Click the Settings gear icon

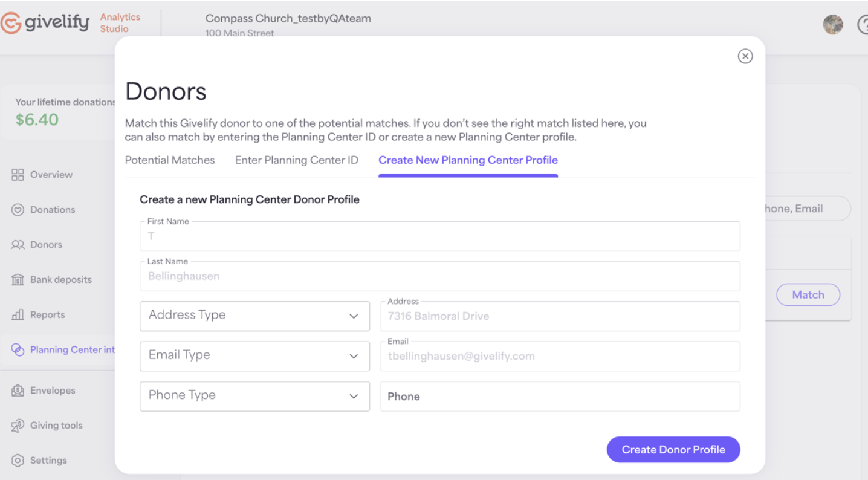pyautogui.click(x=18, y=461)
